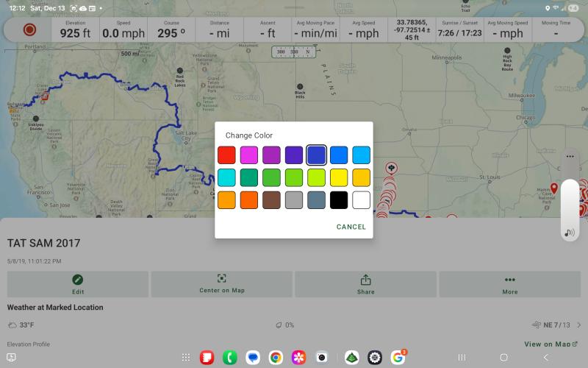Pick the dark orange color swatch
Screen dimensions: 588x368
(x=249, y=200)
